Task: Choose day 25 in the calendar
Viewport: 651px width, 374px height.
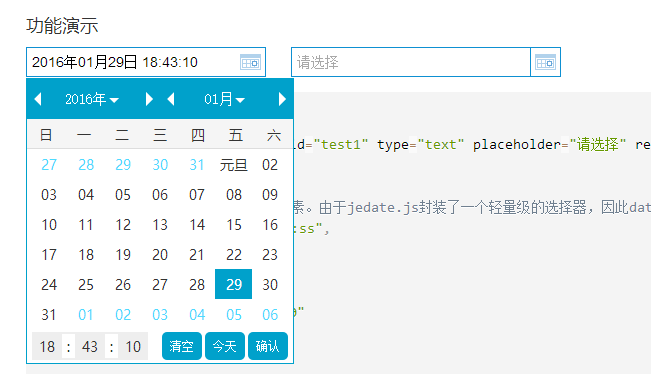Action: (x=86, y=284)
